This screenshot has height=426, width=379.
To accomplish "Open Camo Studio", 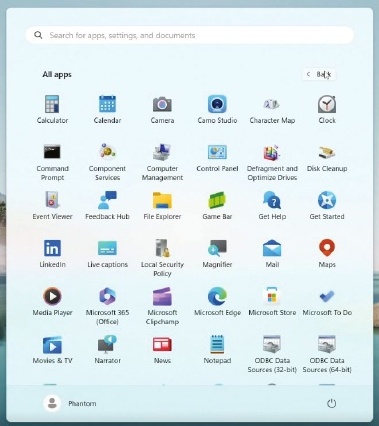I will (217, 109).
